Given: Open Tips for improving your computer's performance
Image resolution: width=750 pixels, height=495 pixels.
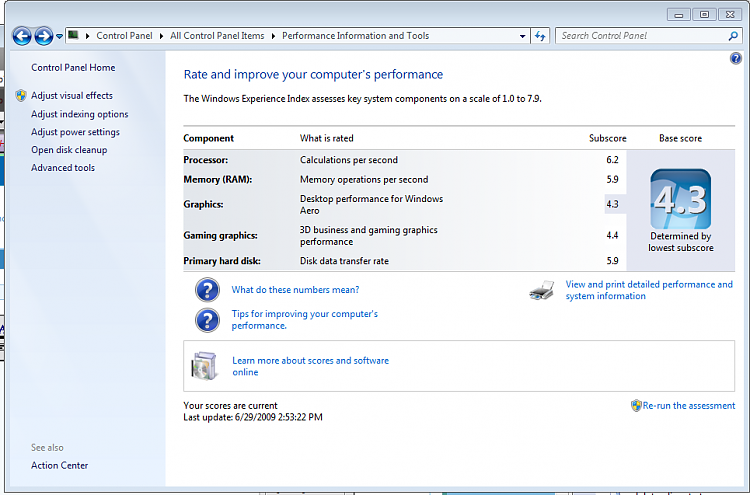Looking at the screenshot, I should coord(305,319).
